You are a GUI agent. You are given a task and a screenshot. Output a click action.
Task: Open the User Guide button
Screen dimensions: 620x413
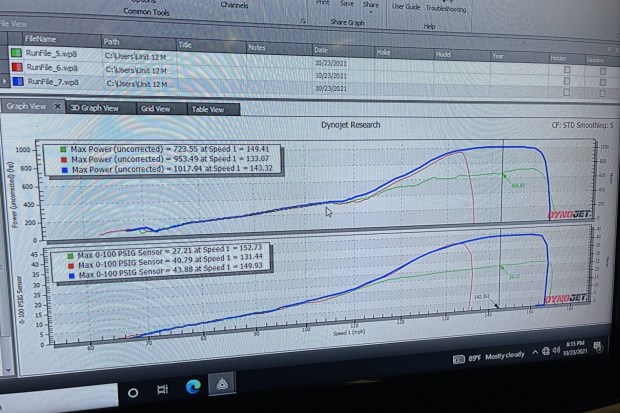click(x=406, y=6)
